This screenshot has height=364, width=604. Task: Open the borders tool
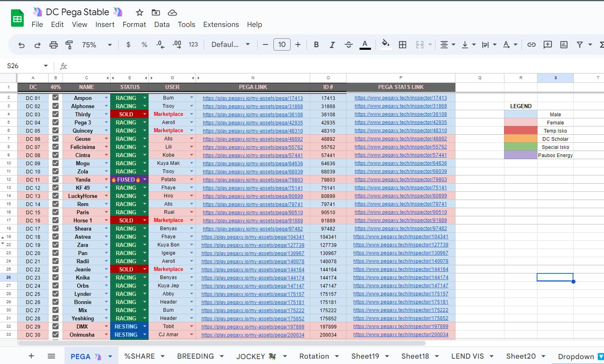[402, 45]
